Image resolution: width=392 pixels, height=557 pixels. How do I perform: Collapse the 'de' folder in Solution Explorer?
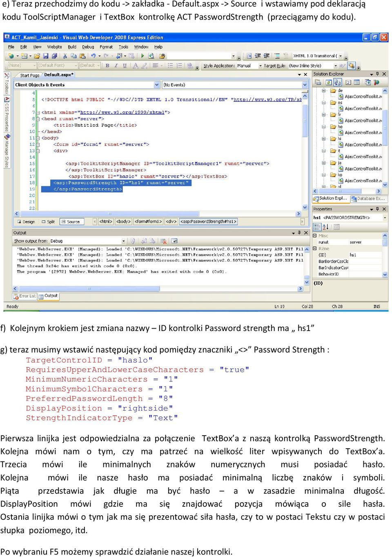[x=323, y=91]
